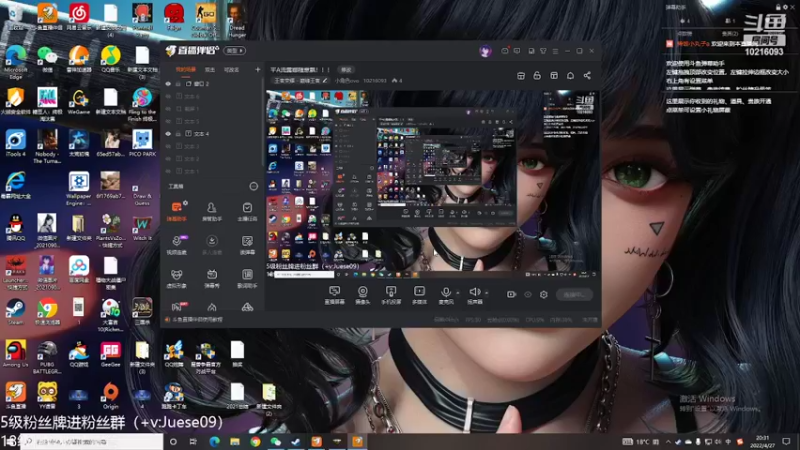800x450 pixels.
Task: Open the settings gear next to start button
Action: pos(544,294)
